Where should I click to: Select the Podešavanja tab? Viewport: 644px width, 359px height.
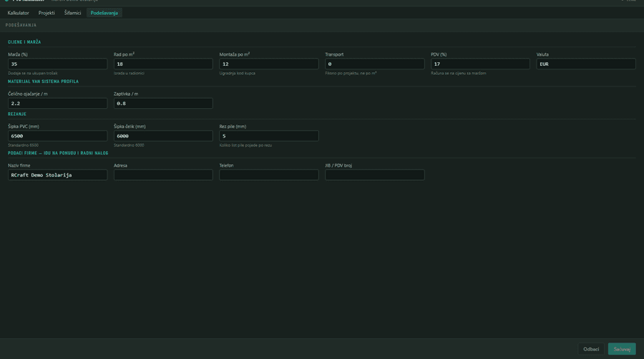(104, 13)
